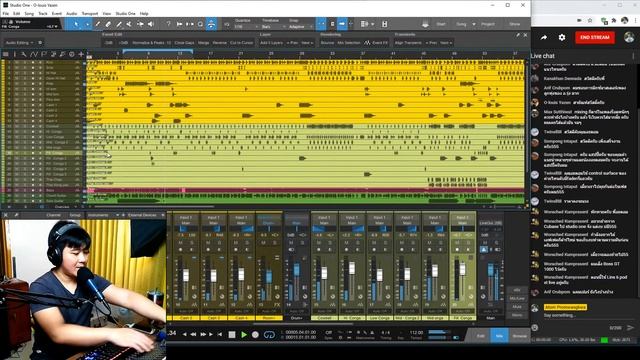Toggle the loop button in transport
Screen dimensions: 640x360
(269, 335)
